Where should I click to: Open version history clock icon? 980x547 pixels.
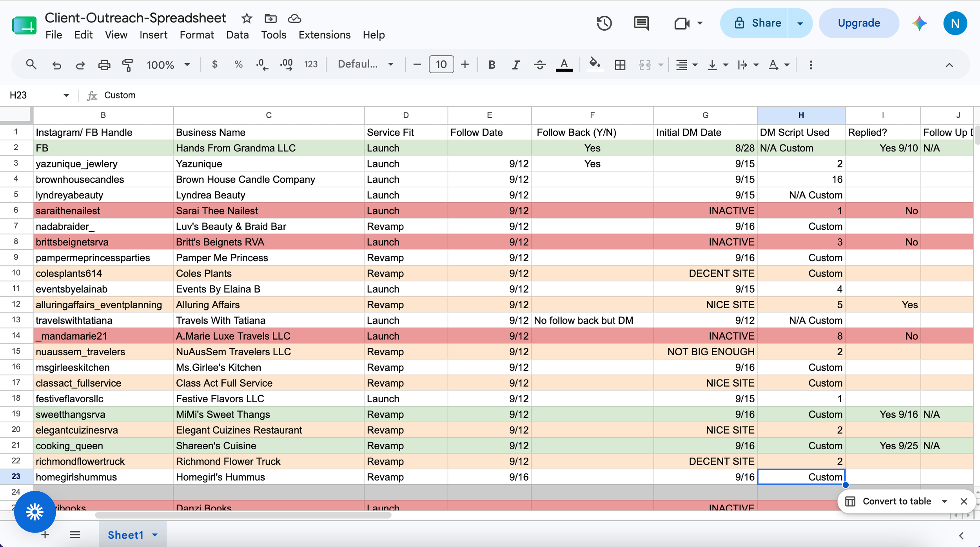tap(604, 23)
